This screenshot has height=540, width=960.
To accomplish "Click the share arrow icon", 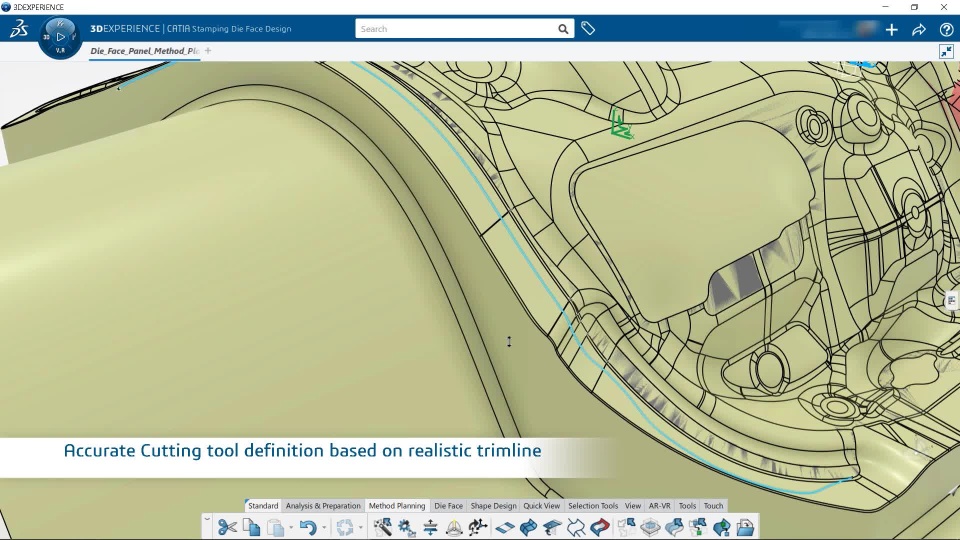I will click(x=919, y=29).
